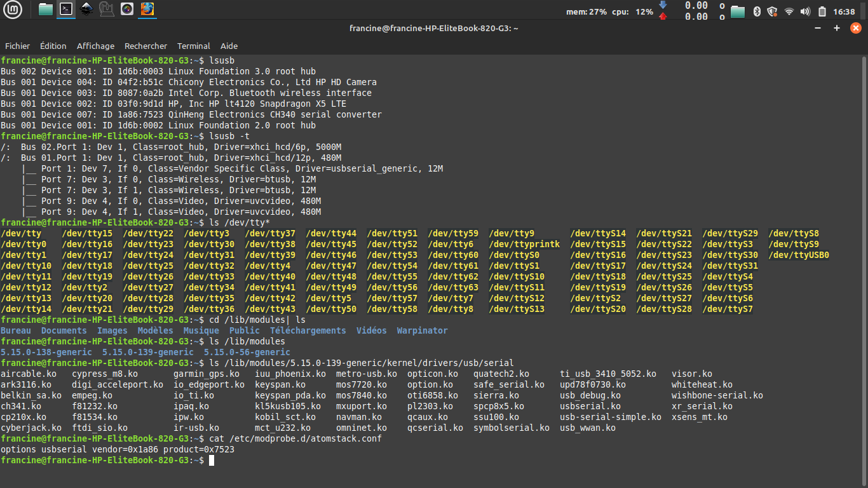Open the green folder tray icon

[737, 11]
